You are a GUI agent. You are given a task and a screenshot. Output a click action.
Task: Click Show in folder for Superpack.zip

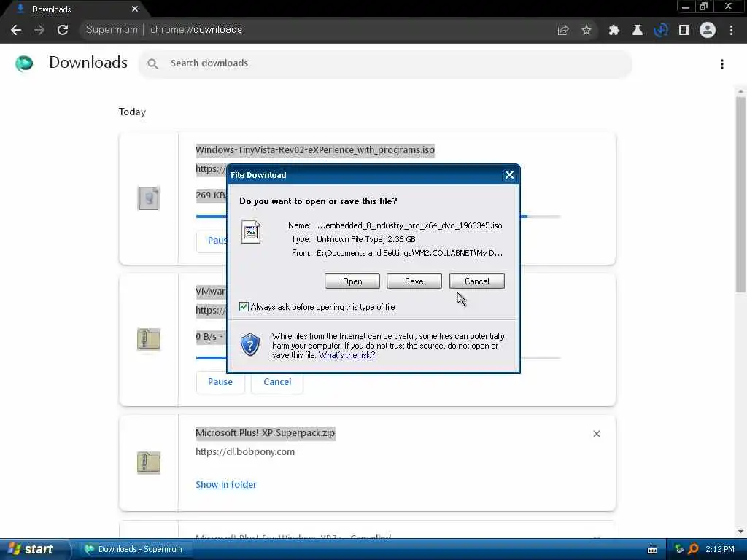(x=226, y=484)
